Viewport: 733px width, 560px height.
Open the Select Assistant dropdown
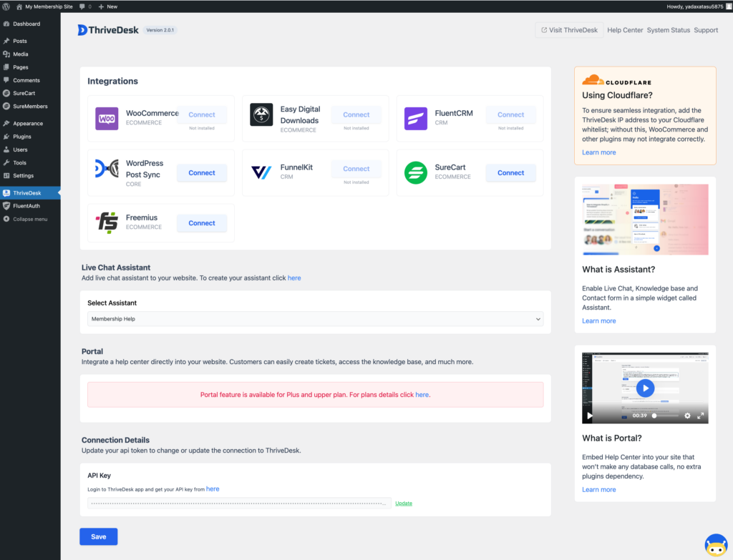[315, 319]
